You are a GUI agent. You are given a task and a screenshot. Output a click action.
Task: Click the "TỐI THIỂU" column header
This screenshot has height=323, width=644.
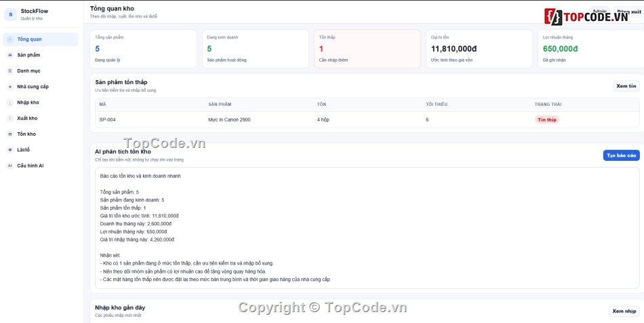click(x=437, y=104)
